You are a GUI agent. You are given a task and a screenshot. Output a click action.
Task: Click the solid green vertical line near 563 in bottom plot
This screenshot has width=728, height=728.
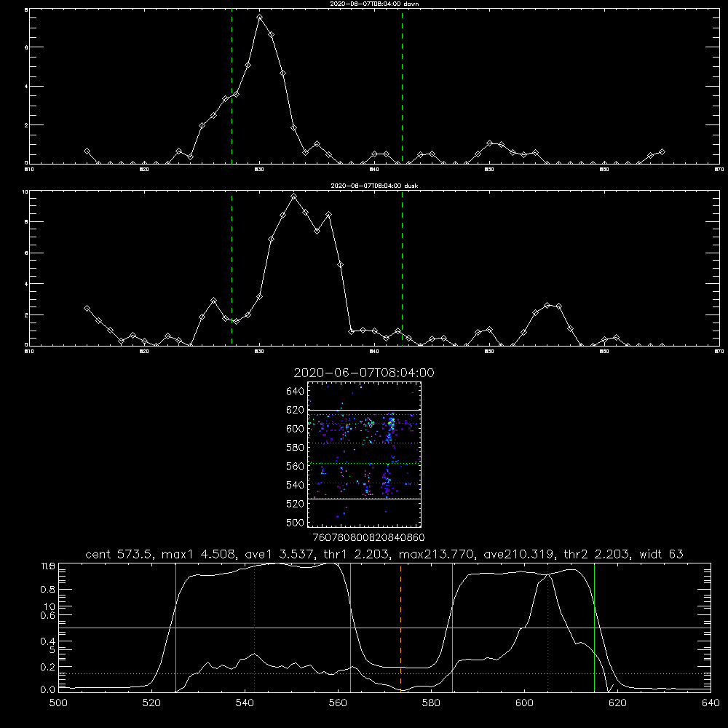click(x=350, y=627)
